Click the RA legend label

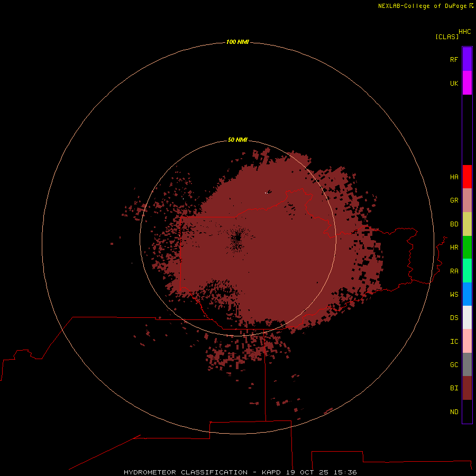coord(454,271)
